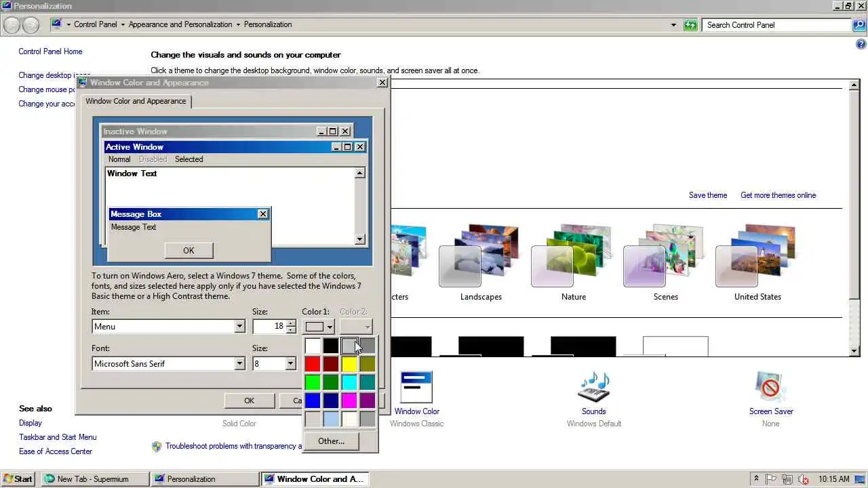Open the Window Color icon in Personalization
Image resolution: width=868 pixels, height=488 pixels.
tap(416, 388)
